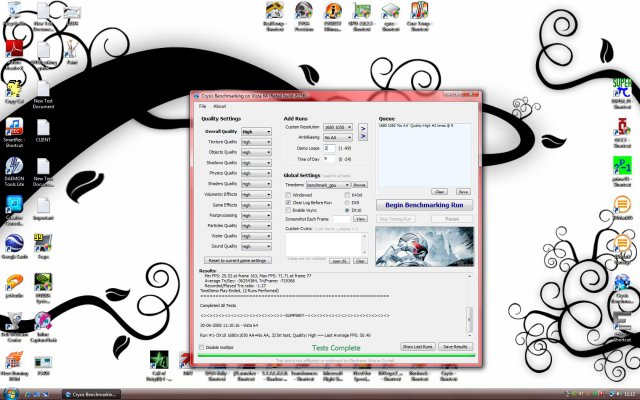The height and width of the screenshot is (400, 640).
Task: Click the lower arrow button beside Antialiasing
Action: 362,136
